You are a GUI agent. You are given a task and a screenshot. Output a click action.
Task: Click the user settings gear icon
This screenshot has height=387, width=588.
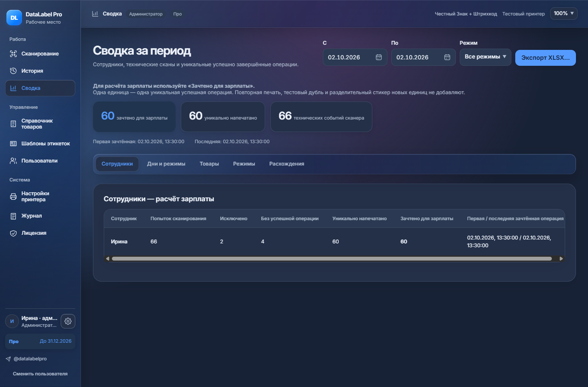[x=68, y=321]
